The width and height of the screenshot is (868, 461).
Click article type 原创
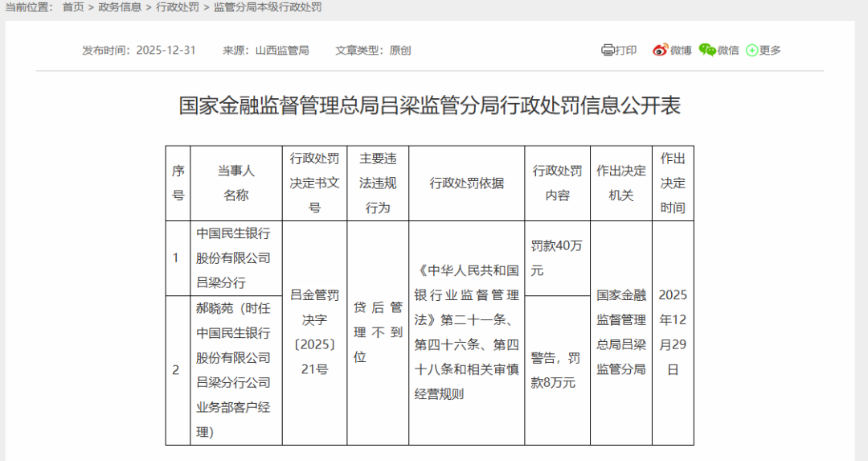400,51
